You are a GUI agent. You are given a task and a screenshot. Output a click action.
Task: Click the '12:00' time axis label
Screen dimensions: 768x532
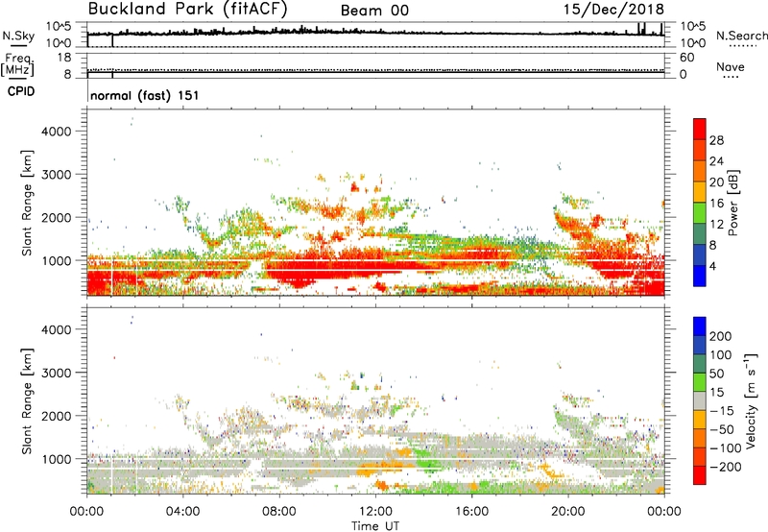(x=375, y=512)
